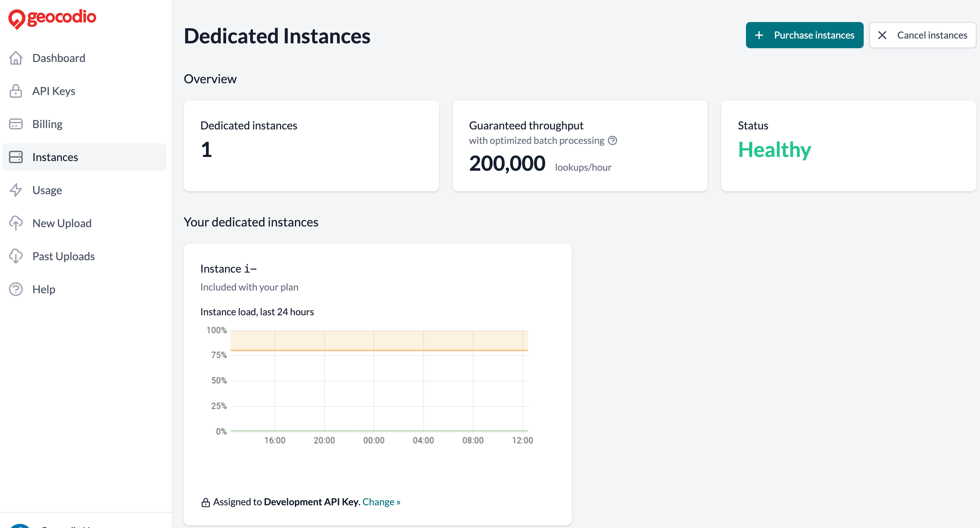Select the Instances server icon
This screenshot has height=528, width=980.
click(15, 157)
